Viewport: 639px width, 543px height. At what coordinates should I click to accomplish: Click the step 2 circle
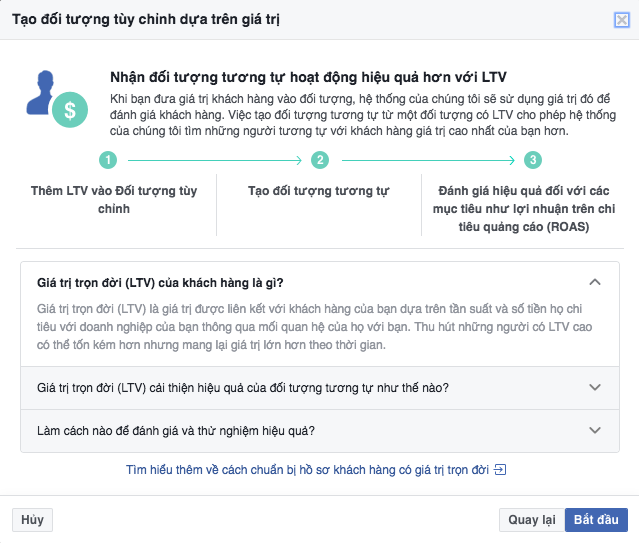320,160
